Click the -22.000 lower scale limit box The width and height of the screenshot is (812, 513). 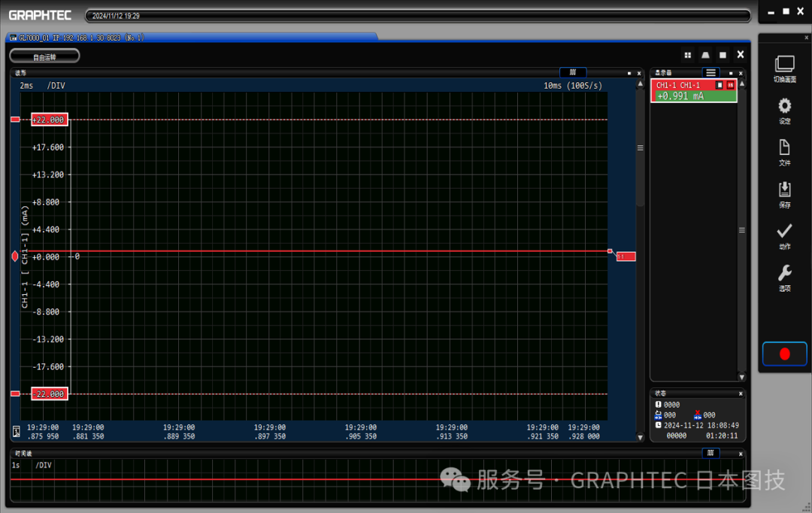point(50,394)
